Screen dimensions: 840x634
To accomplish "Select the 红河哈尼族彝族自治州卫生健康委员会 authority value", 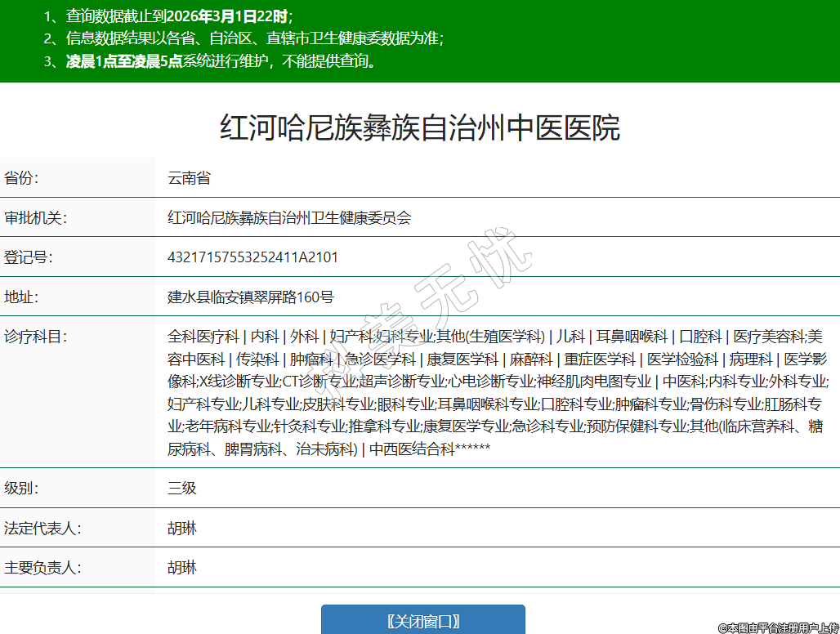I will pyautogui.click(x=289, y=217).
